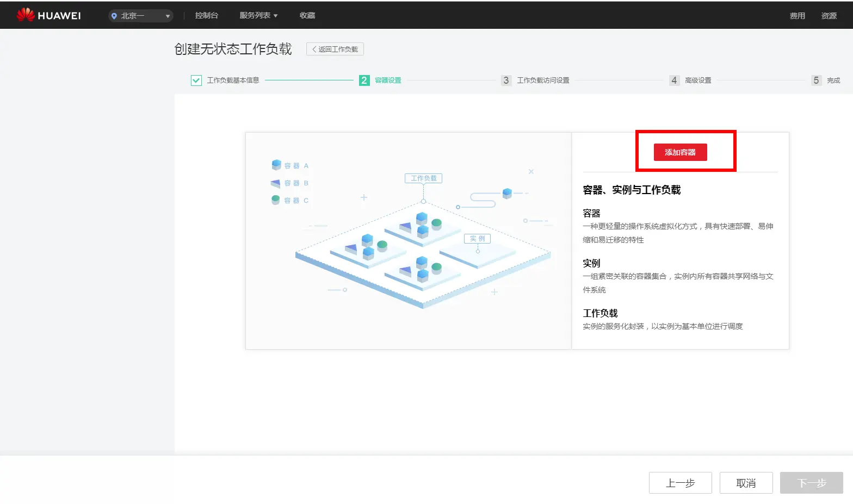Click the 北京一 dropdown arrow

click(x=168, y=16)
